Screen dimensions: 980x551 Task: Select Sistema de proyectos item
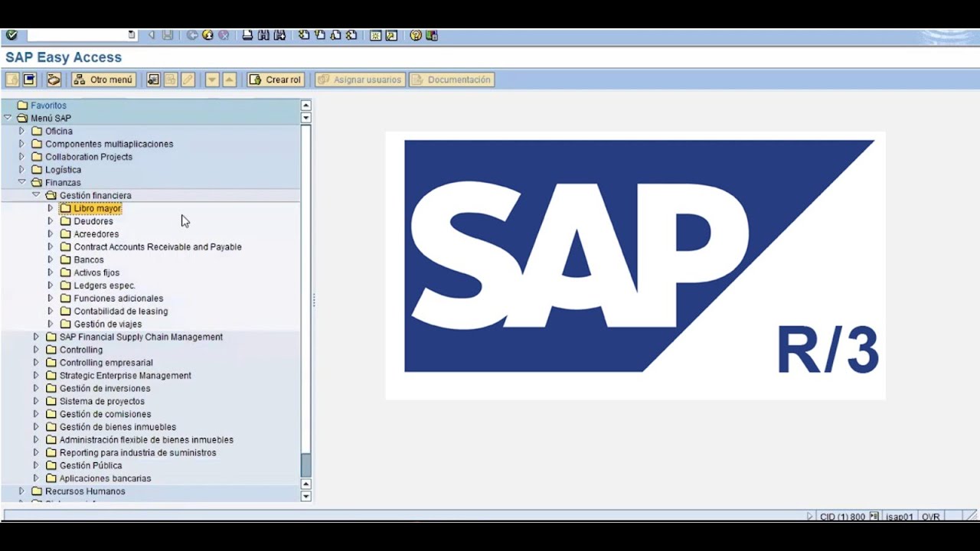click(x=102, y=401)
